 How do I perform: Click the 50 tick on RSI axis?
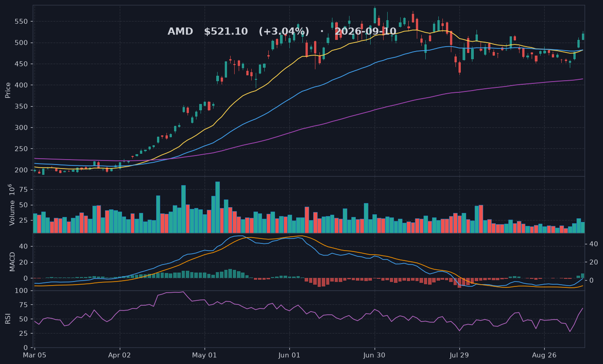tap(25, 319)
